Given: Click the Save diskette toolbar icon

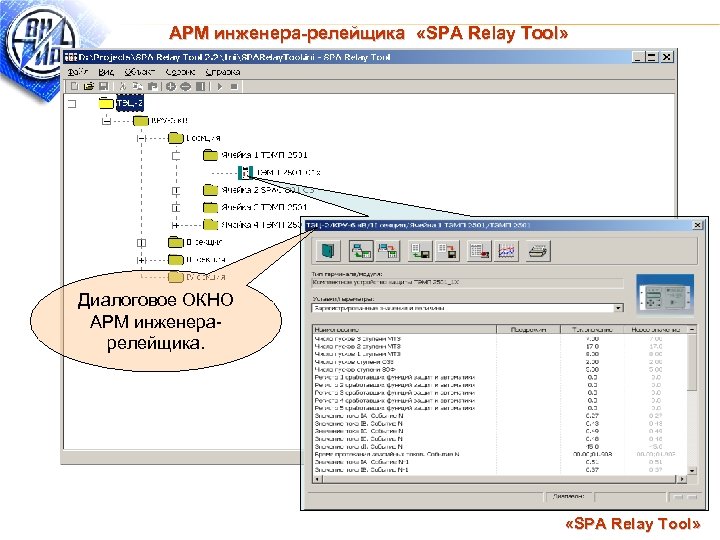Looking at the screenshot, I should (103, 86).
